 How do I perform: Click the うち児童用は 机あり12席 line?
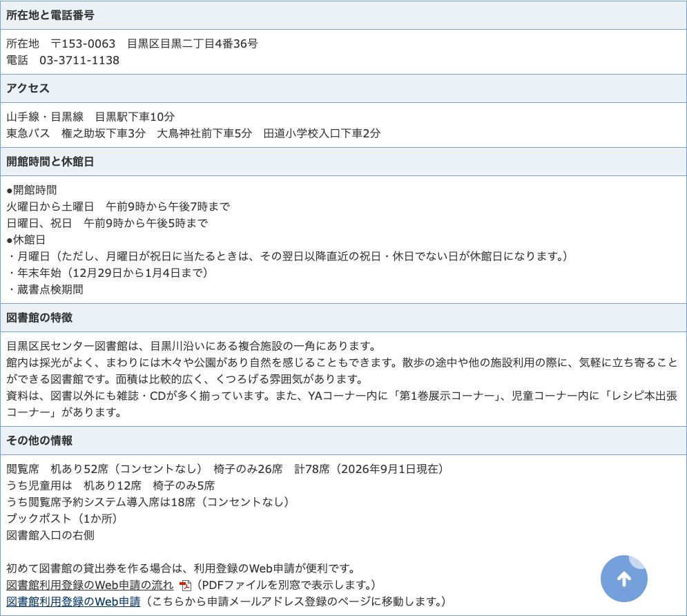click(x=110, y=485)
